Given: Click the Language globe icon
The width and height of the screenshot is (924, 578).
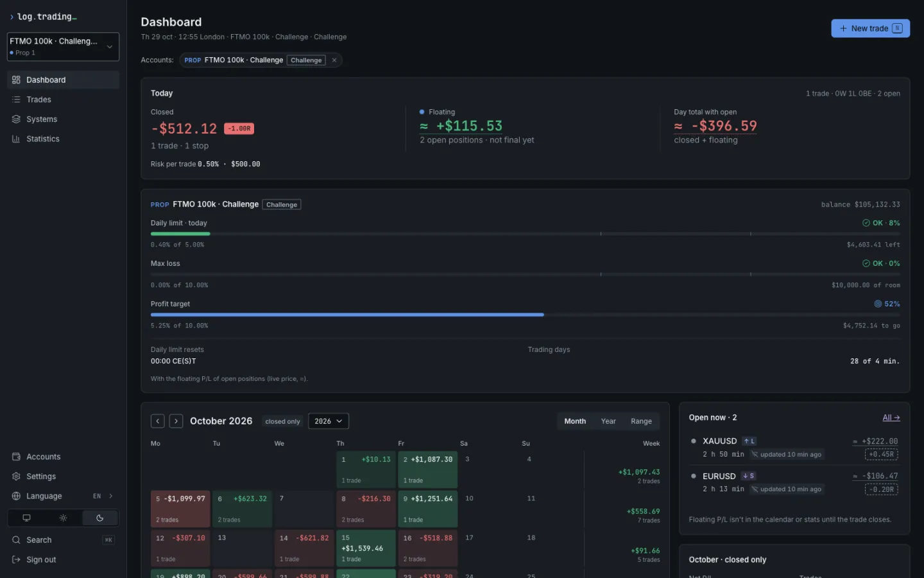Looking at the screenshot, I should (x=16, y=496).
